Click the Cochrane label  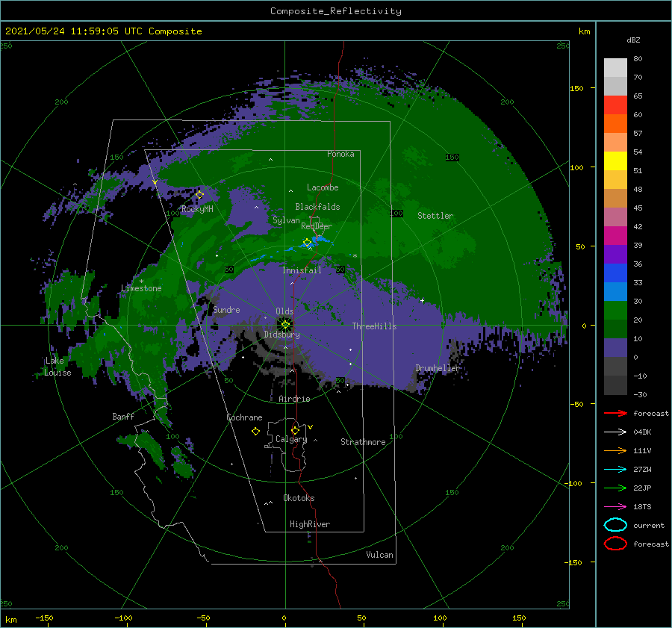(x=244, y=417)
